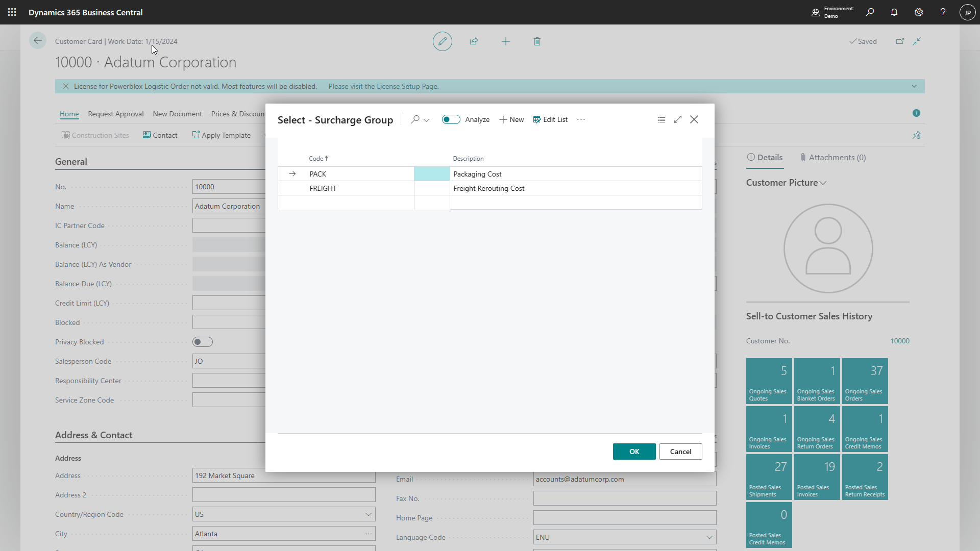Click OK in the dialog

click(x=634, y=452)
